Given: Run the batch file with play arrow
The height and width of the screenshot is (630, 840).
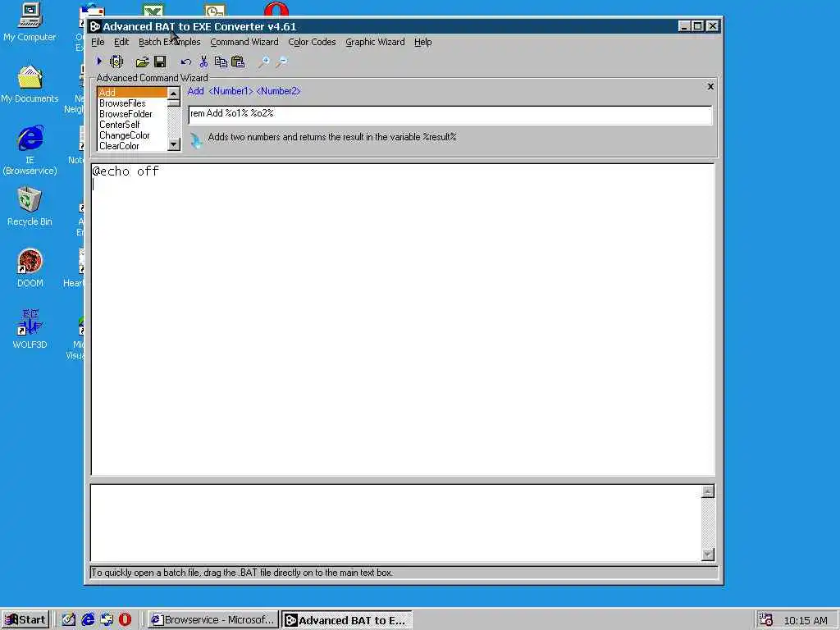Looking at the screenshot, I should tap(99, 62).
